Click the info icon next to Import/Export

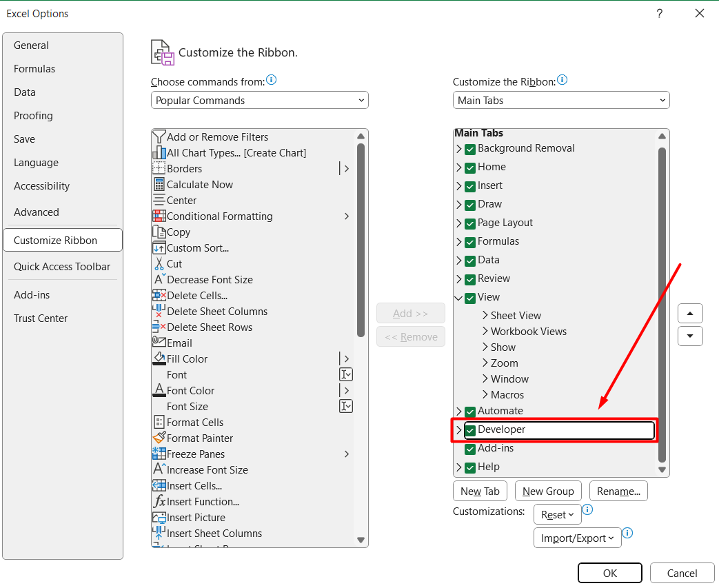click(x=627, y=533)
